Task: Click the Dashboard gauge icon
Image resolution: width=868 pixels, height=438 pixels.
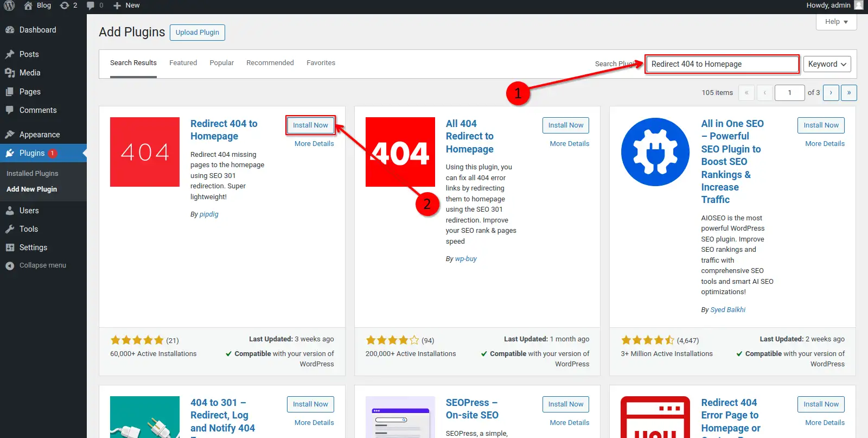Action: [10, 30]
